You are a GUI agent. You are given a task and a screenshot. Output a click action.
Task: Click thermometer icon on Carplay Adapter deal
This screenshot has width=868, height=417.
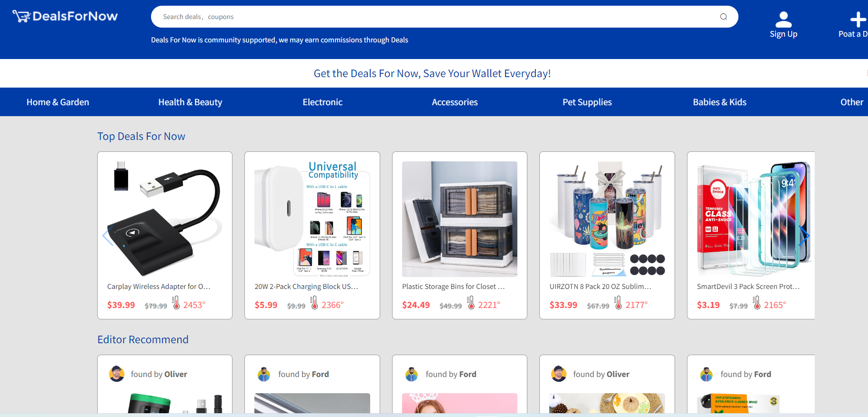click(176, 303)
